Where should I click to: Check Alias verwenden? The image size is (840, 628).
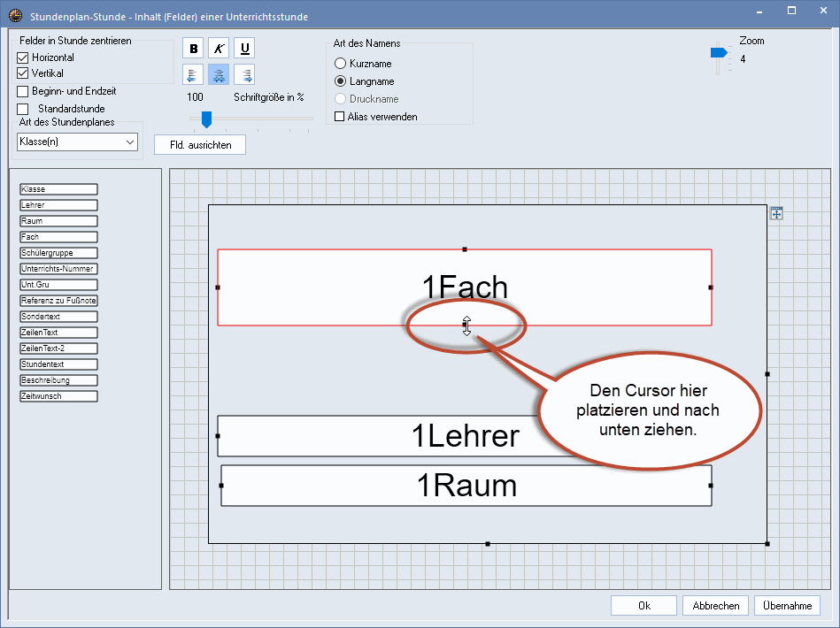click(339, 116)
